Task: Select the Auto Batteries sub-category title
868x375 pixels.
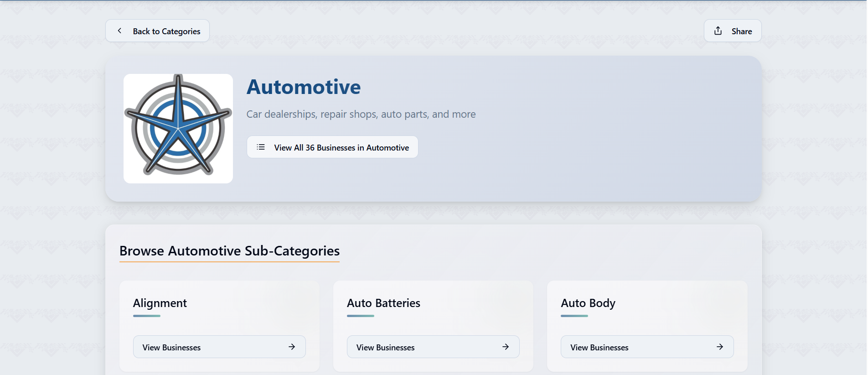Action: point(383,303)
